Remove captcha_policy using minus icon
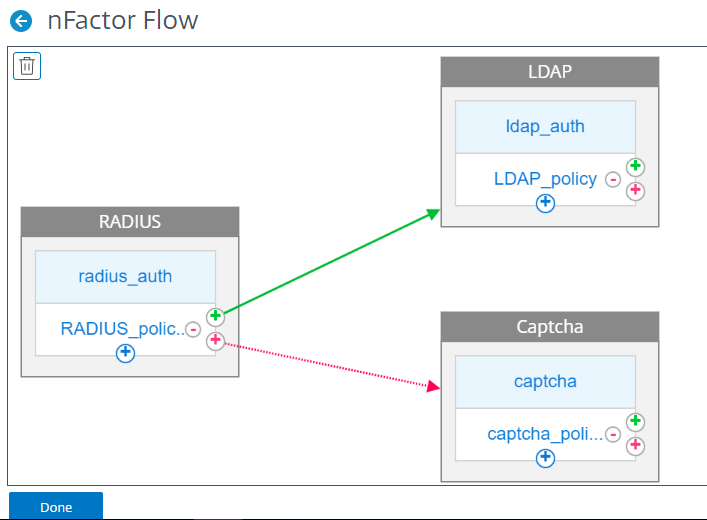 click(613, 434)
